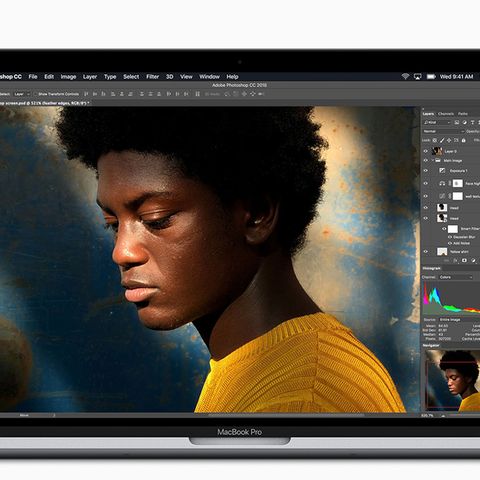
Task: Click the Align left edges icon
Action: tap(113, 94)
